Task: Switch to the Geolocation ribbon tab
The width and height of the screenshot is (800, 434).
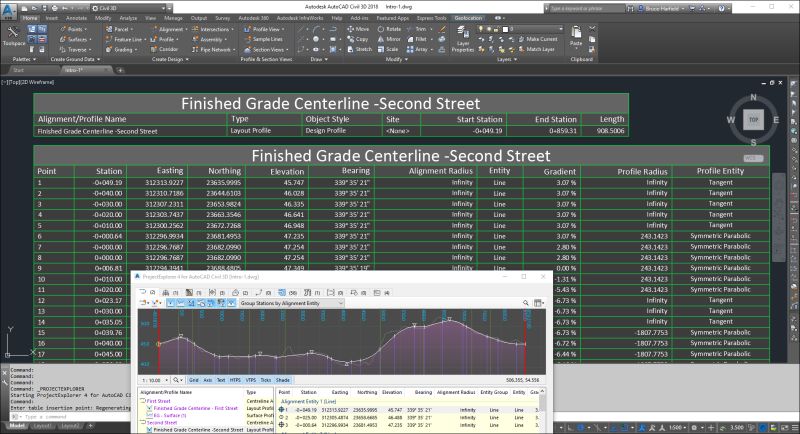Action: tap(468, 18)
